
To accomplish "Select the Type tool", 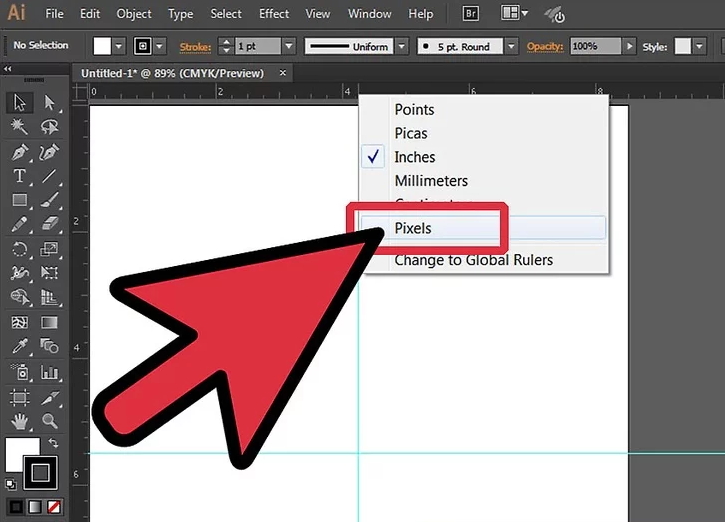I will tap(19, 176).
